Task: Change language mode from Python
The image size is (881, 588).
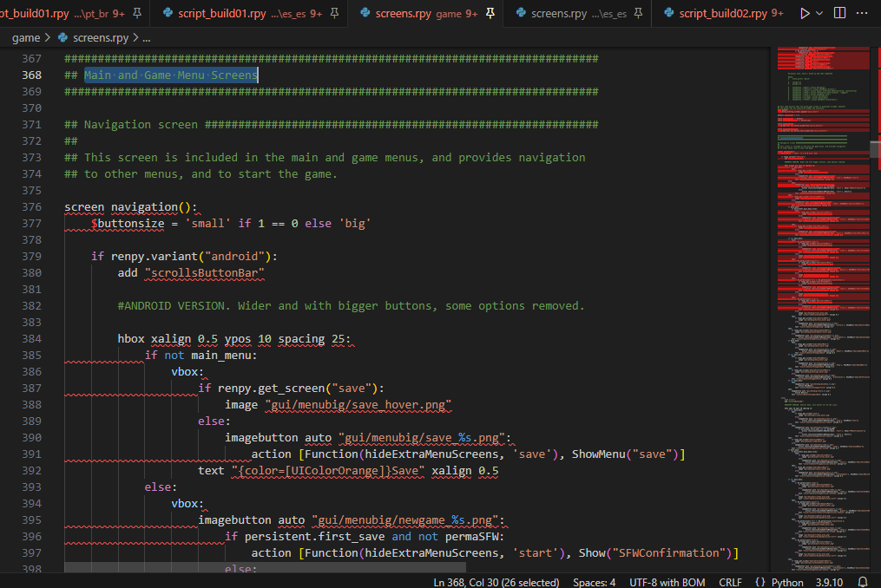Action: tap(787, 583)
